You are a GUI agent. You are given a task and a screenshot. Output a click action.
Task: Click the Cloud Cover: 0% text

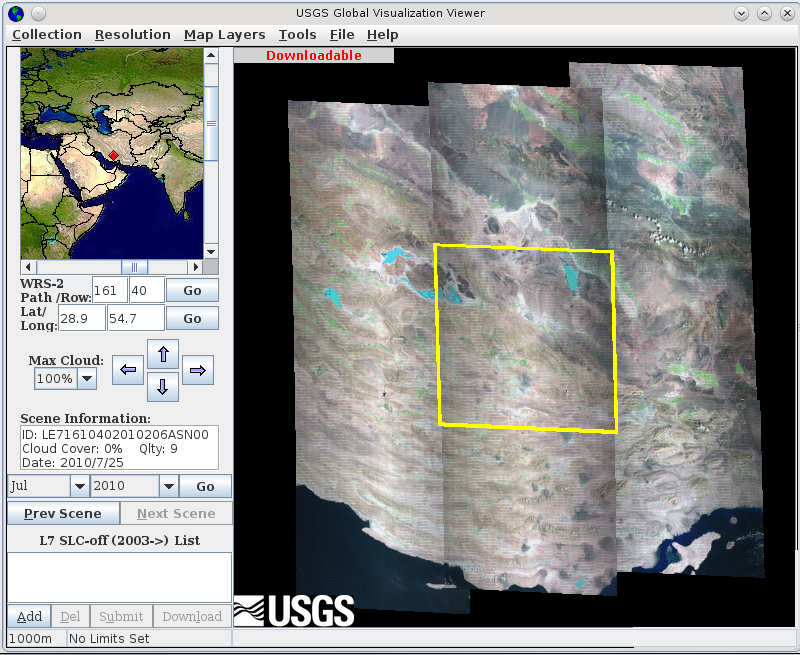[x=72, y=449]
